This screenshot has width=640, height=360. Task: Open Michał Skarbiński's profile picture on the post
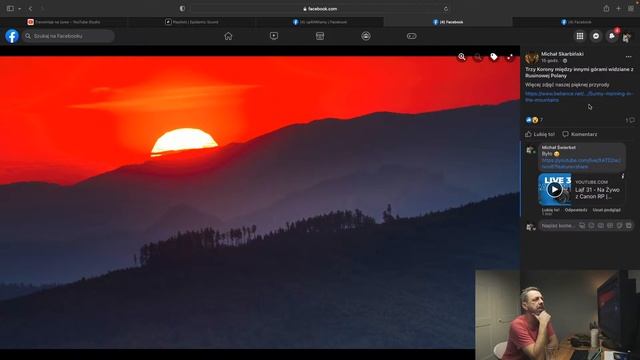click(x=532, y=58)
